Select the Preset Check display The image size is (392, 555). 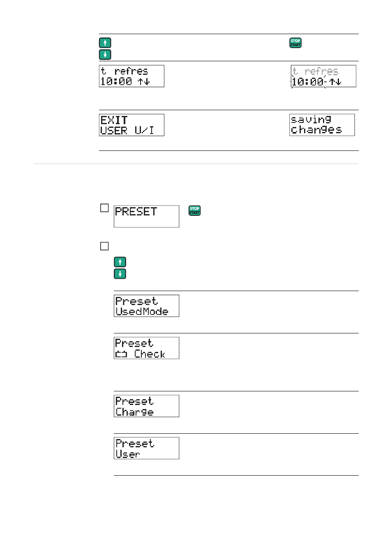146,348
